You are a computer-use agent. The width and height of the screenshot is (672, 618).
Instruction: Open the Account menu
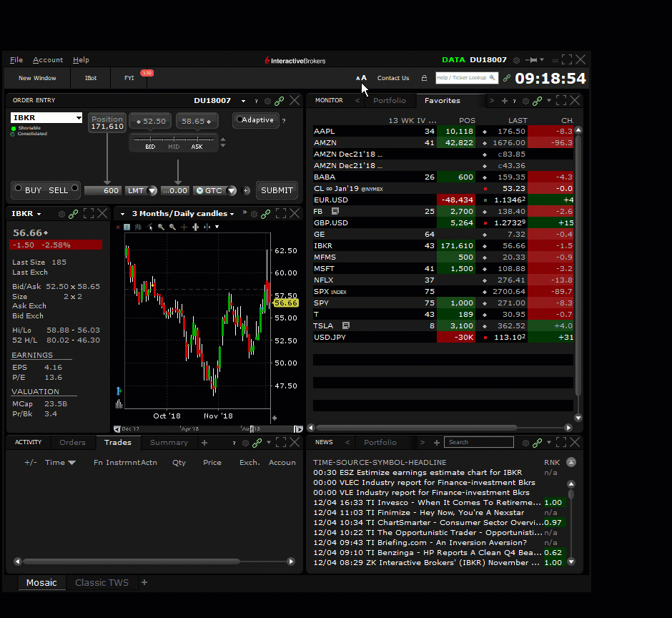pos(48,60)
